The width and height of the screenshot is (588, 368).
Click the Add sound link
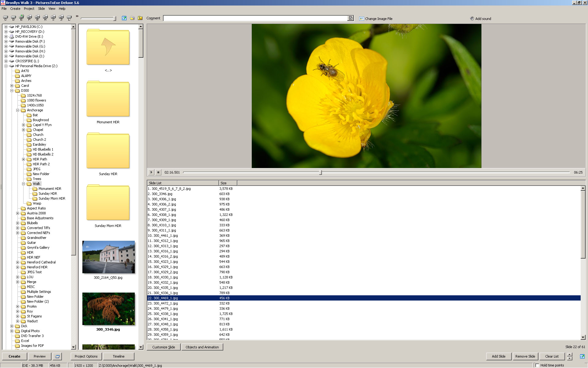[x=483, y=19]
